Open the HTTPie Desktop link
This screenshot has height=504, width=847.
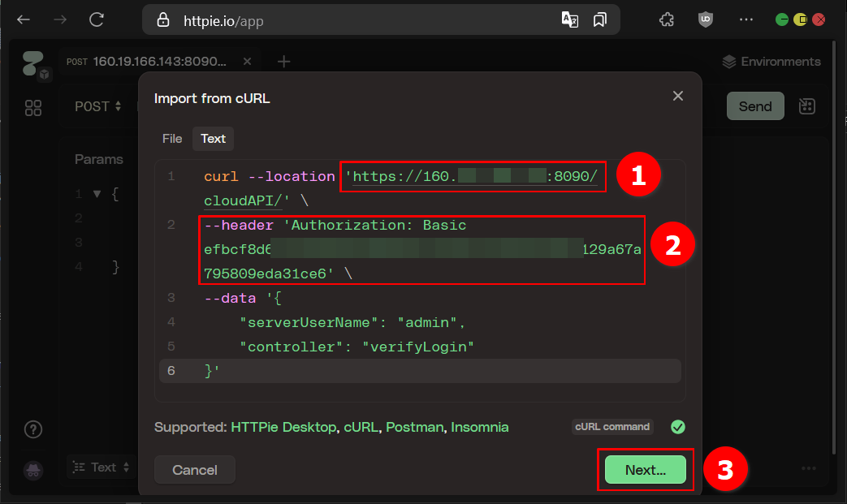[283, 427]
